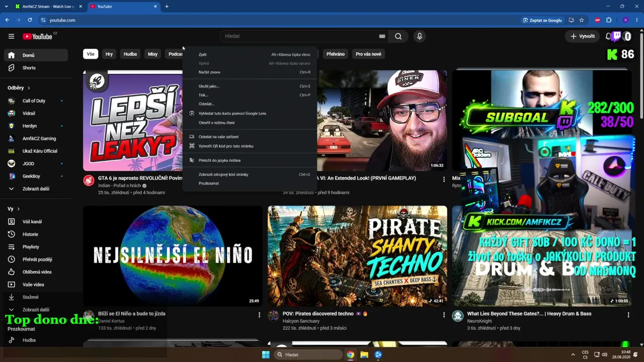Open the three-dot menu for Pirates discovered techno
Image resolution: width=644 pixels, height=362 pixels.
(444, 315)
